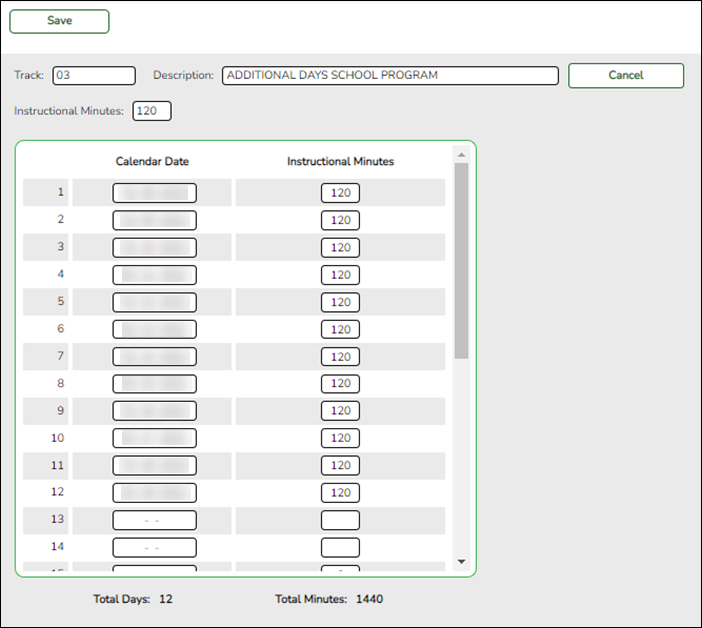The width and height of the screenshot is (702, 628).
Task: Edit the top Instructional Minutes field
Action: pos(151,111)
